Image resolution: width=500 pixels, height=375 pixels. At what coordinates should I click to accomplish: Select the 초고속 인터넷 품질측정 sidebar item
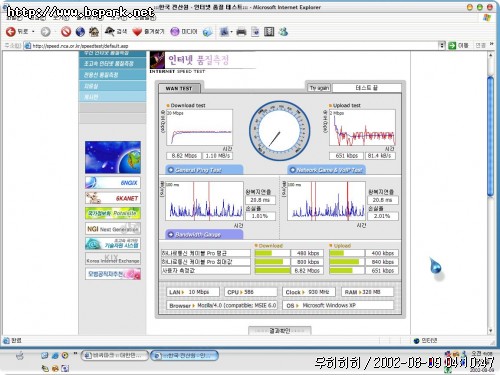112,63
